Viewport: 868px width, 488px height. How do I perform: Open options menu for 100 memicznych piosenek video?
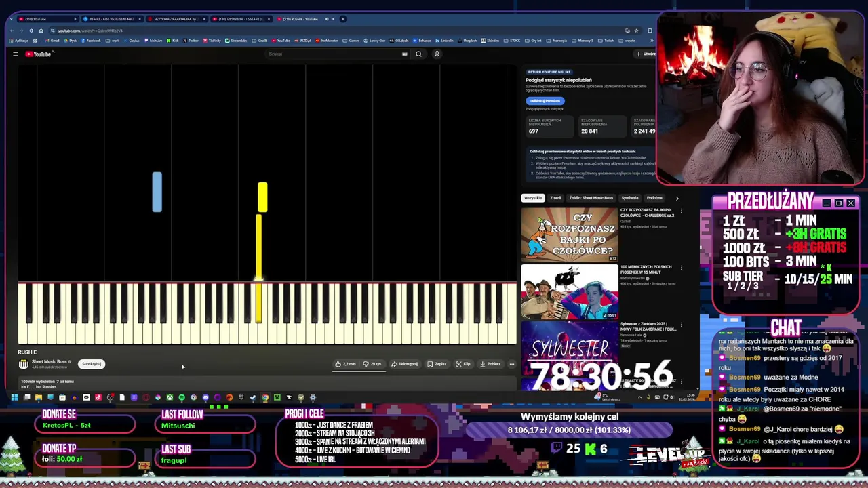coord(682,268)
